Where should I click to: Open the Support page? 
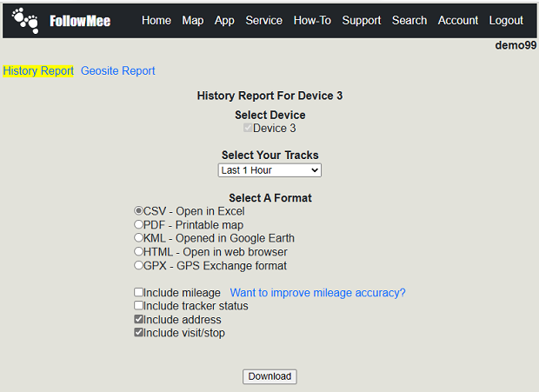362,21
